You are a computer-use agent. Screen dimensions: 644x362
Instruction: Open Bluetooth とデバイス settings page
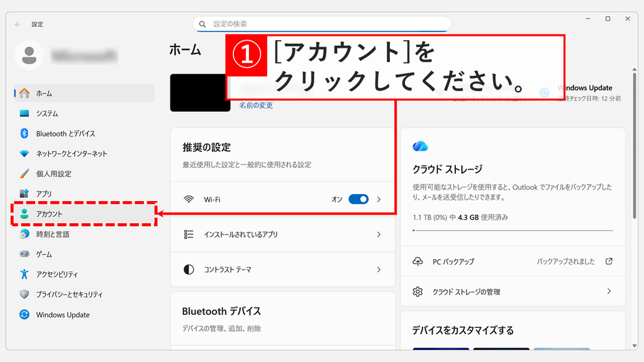tap(84, 133)
